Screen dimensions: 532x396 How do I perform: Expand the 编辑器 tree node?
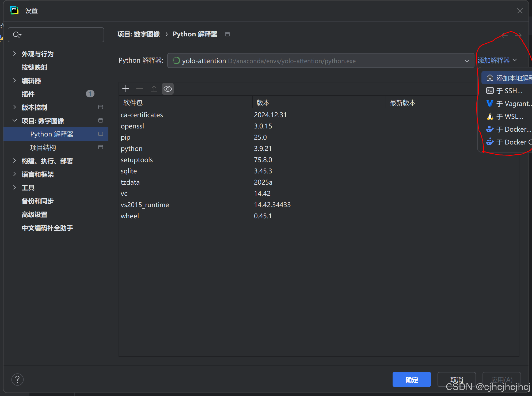pyautogui.click(x=15, y=81)
